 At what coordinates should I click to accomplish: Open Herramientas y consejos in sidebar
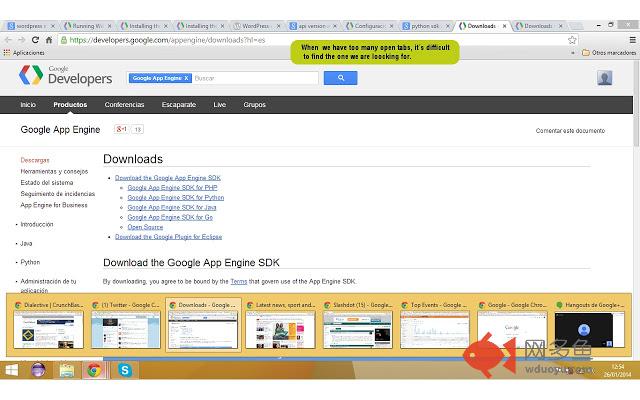(x=54, y=171)
